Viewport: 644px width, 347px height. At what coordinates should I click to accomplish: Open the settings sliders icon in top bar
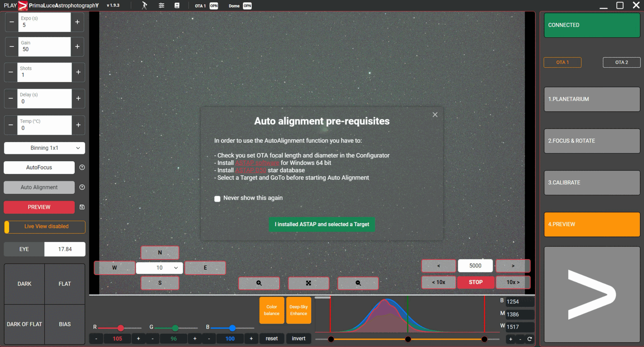[x=161, y=5]
